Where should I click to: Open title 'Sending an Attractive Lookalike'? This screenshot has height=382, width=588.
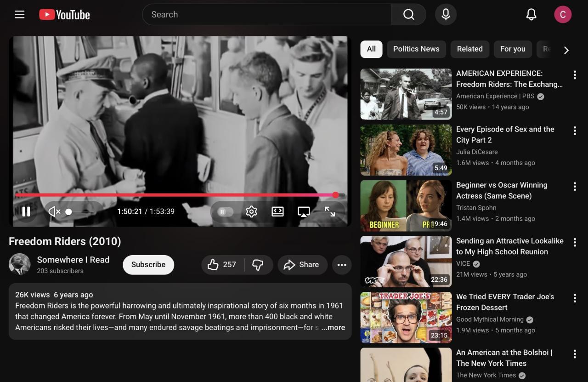pos(510,246)
